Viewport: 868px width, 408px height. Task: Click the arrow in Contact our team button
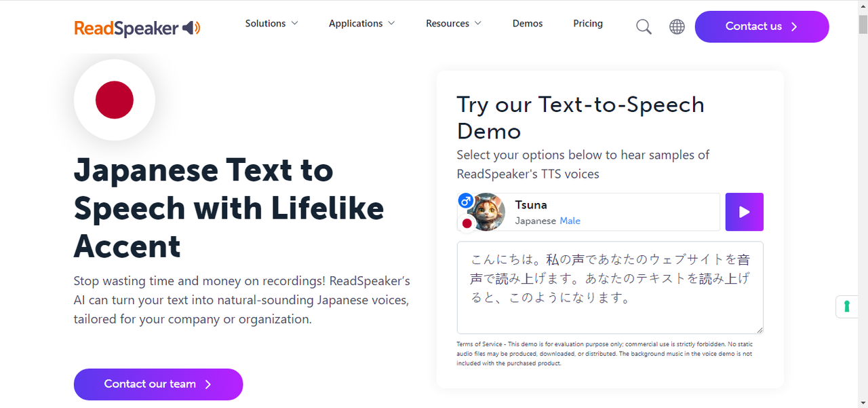coord(208,384)
